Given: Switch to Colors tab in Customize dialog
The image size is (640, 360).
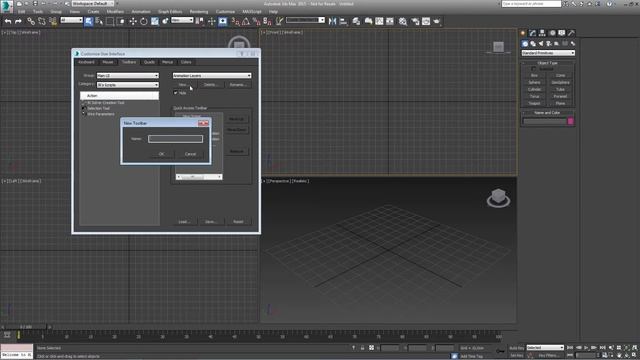Looking at the screenshot, I should pos(186,62).
